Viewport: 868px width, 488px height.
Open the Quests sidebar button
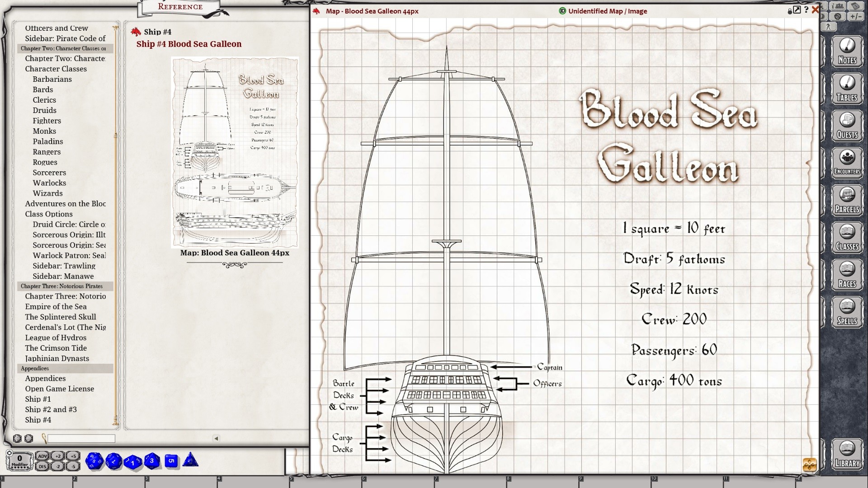(x=847, y=127)
